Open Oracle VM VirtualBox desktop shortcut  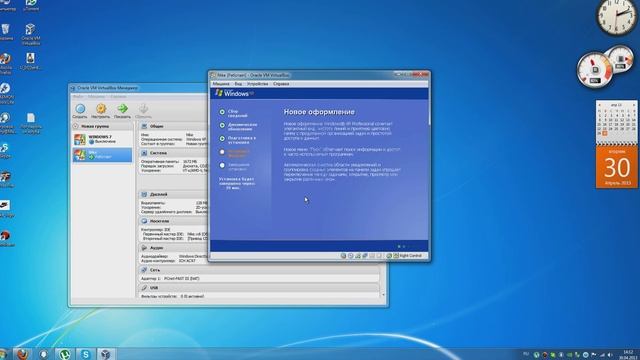(x=31, y=34)
